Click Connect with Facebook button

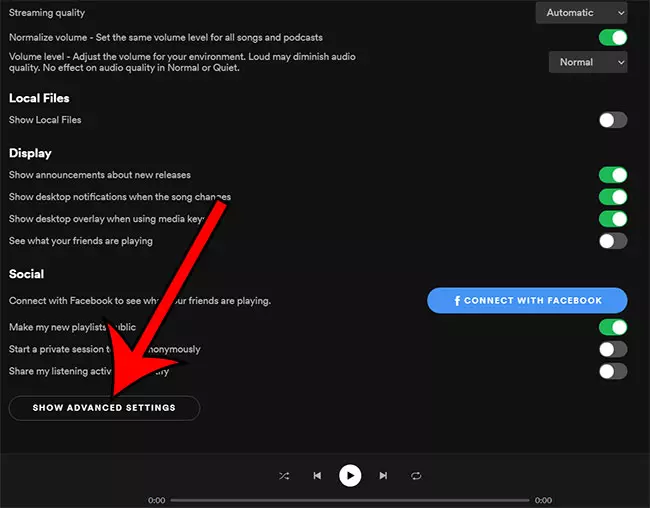[527, 300]
